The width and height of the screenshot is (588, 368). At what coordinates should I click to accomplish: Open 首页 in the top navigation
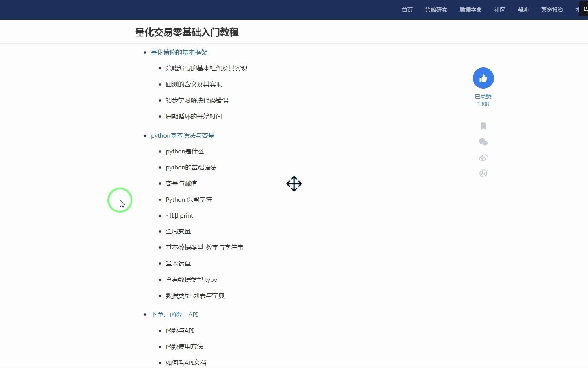(407, 10)
